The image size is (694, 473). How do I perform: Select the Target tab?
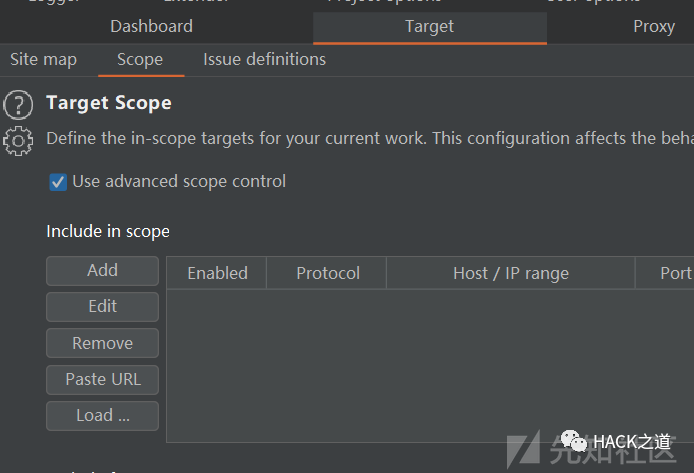pos(430,27)
